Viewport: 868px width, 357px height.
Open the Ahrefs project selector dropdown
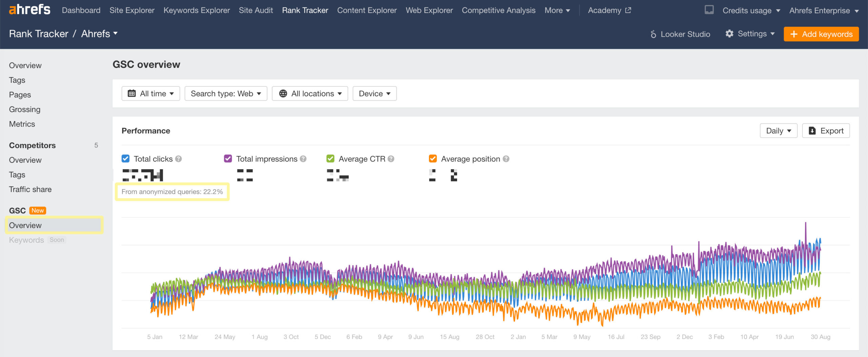coord(99,34)
